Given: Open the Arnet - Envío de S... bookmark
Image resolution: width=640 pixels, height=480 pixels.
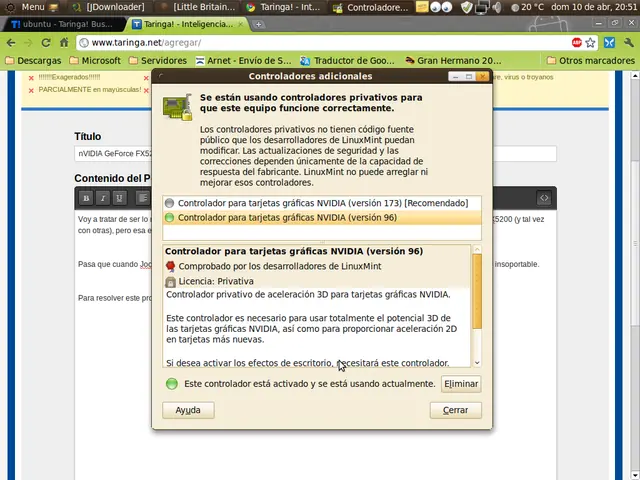Looking at the screenshot, I should pyautogui.click(x=243, y=61).
